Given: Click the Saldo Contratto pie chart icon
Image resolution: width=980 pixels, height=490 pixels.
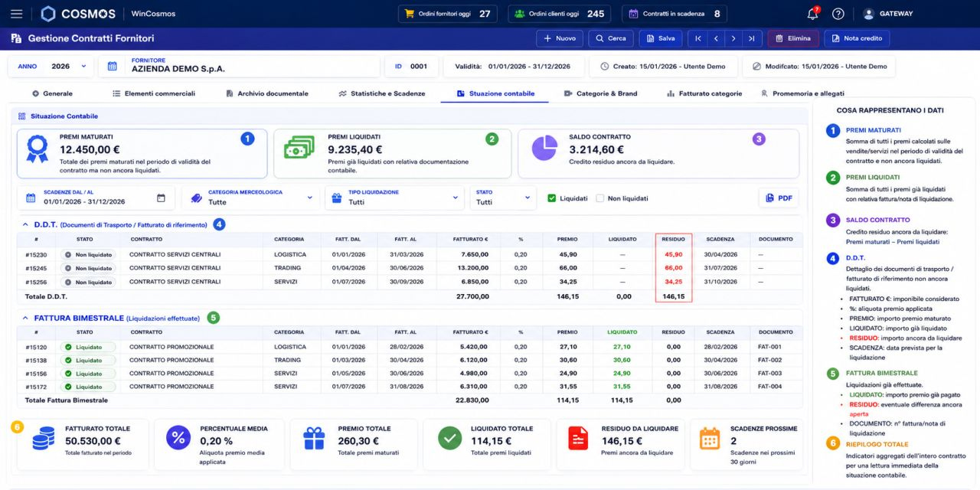Looking at the screenshot, I should [544, 148].
